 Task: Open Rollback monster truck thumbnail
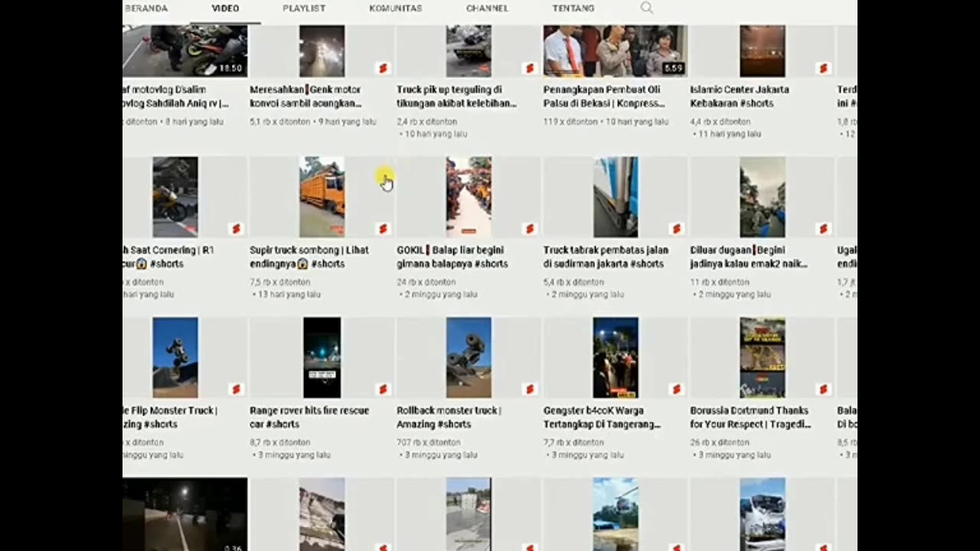(469, 357)
